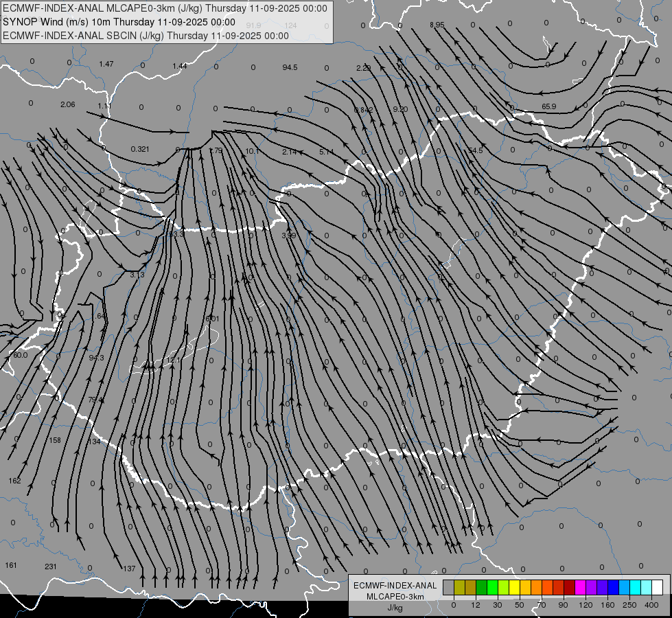Click legend tick label 400
The width and height of the screenshot is (672, 618).
point(651,605)
